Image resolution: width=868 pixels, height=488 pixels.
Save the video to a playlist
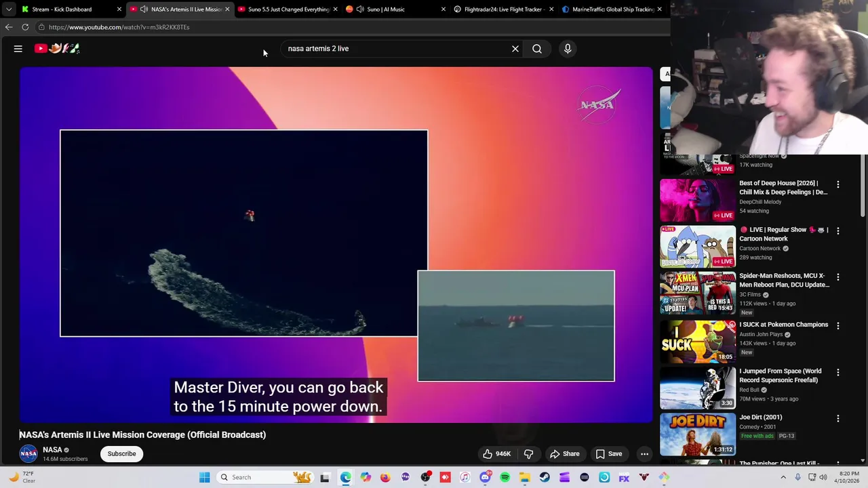coord(608,454)
